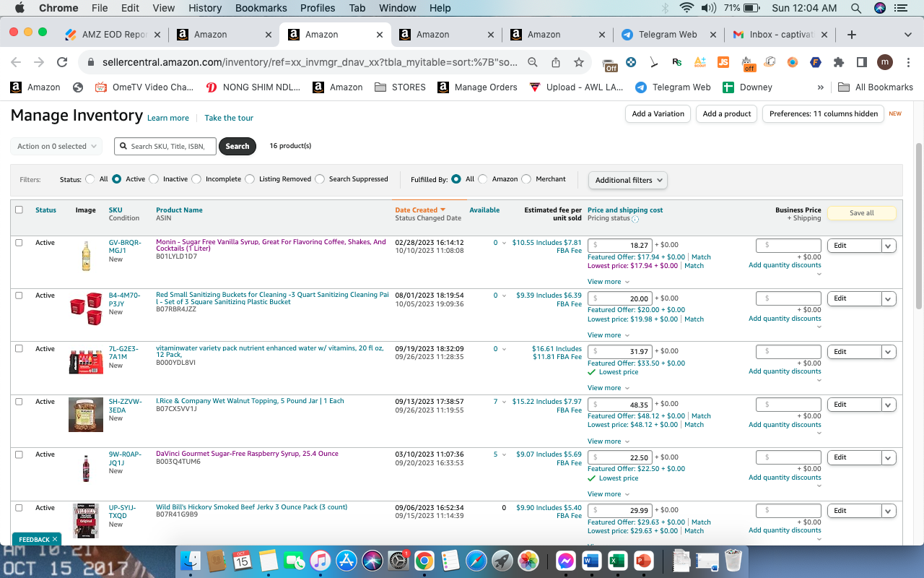Image resolution: width=924 pixels, height=578 pixels.
Task: Click the 'Add a product' button
Action: coord(727,113)
